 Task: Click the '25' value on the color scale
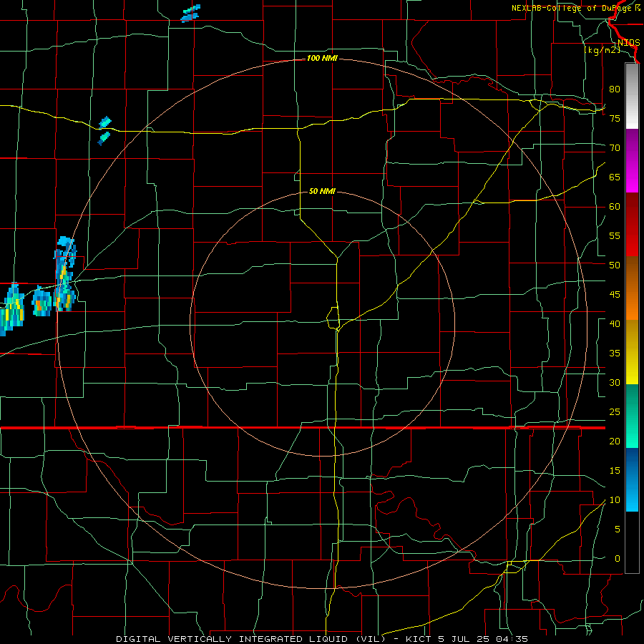pyautogui.click(x=615, y=412)
